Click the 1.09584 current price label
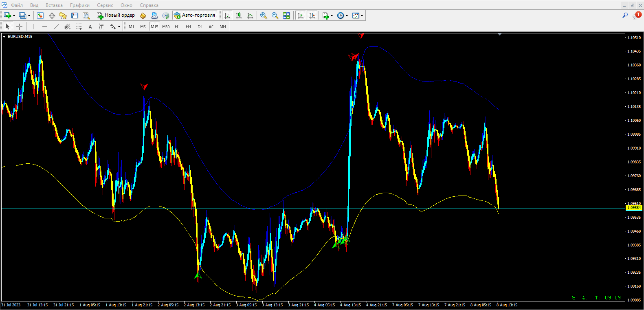This screenshot has height=310, width=644. coord(634,208)
